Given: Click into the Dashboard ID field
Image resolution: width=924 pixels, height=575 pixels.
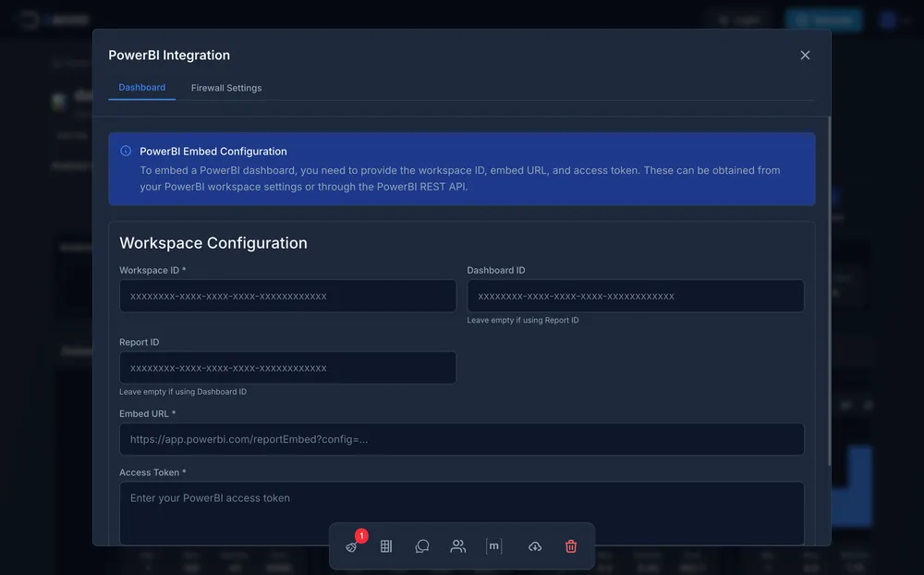Looking at the screenshot, I should (x=635, y=296).
